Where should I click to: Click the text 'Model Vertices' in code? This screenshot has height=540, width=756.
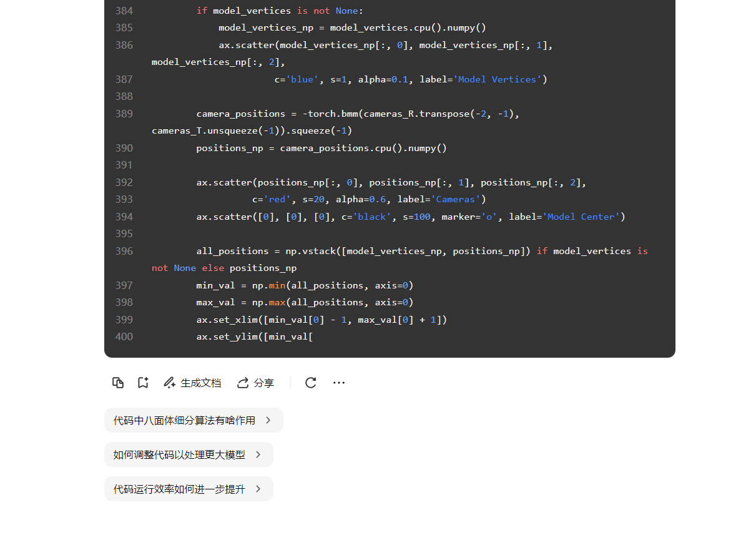point(498,79)
